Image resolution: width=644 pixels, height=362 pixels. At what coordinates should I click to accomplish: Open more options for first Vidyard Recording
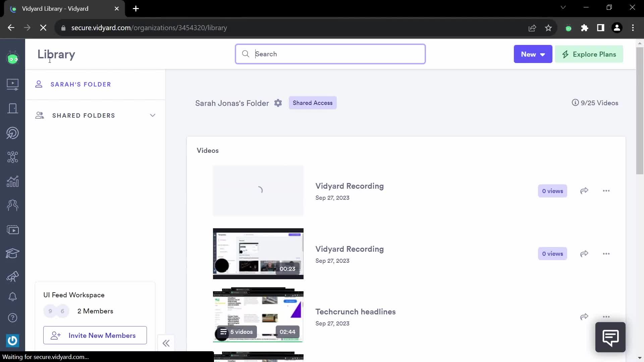[606, 191]
